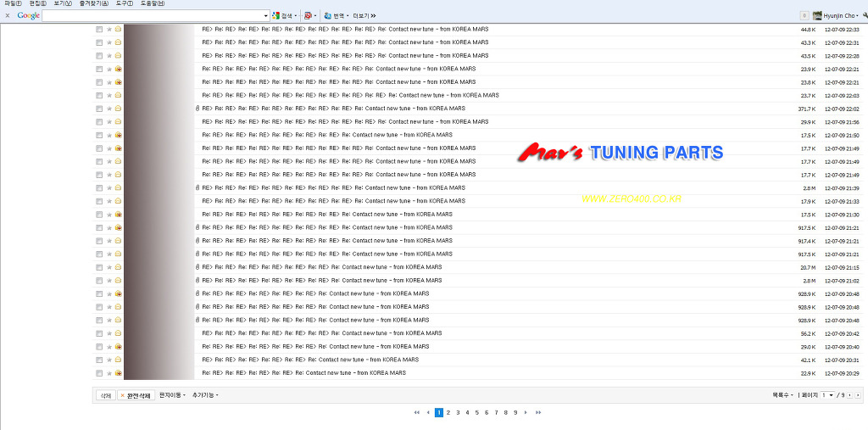Star the 29.9 K email from 21:56
This screenshot has width=868, height=430.
(109, 122)
